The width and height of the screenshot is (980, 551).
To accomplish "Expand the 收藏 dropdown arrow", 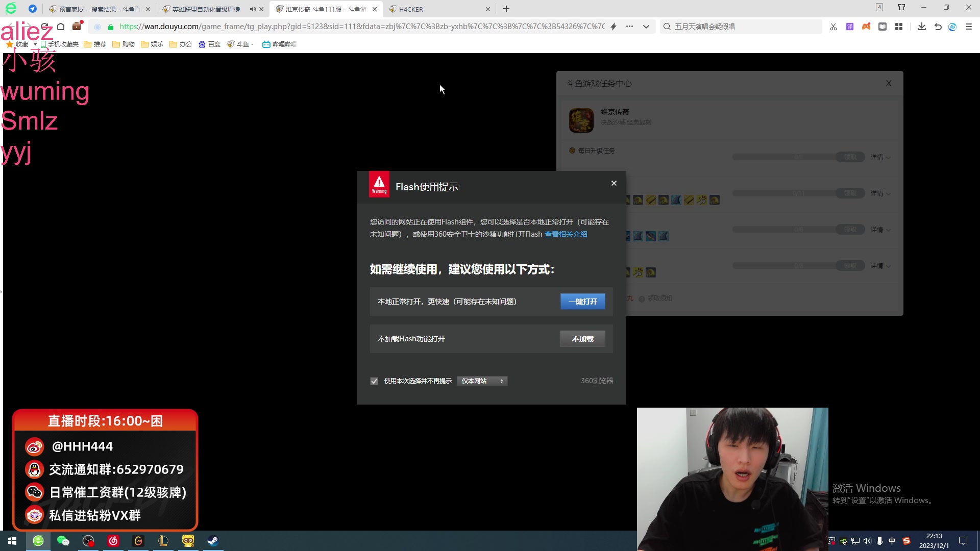I will (x=35, y=45).
